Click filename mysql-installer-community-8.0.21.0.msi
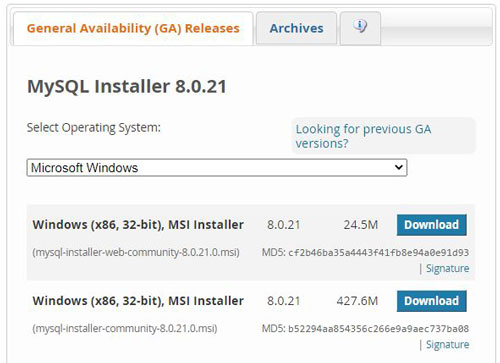Screen dimensions: 500x363 (125, 329)
